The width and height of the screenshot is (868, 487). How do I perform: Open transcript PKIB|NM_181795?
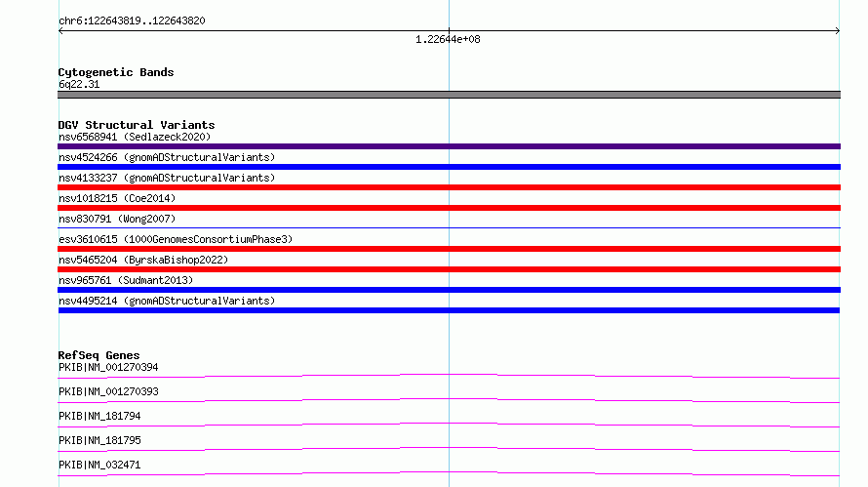click(99, 440)
